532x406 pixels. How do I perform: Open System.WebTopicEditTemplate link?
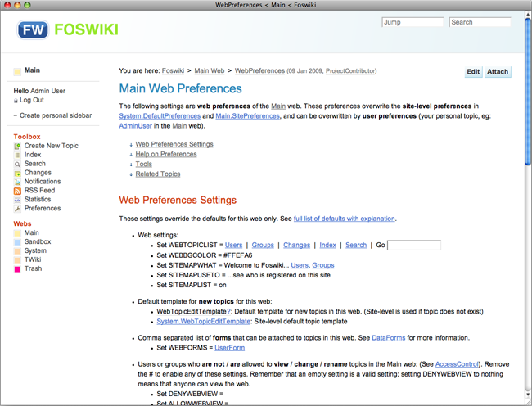click(x=204, y=321)
